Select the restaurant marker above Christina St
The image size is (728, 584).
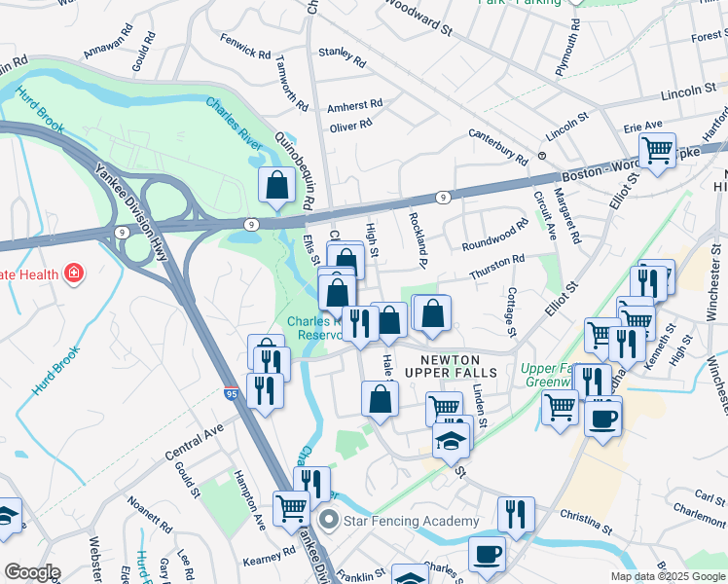[516, 515]
